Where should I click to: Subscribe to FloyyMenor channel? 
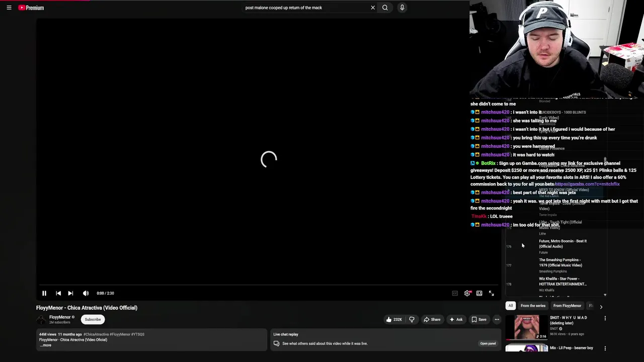93,319
